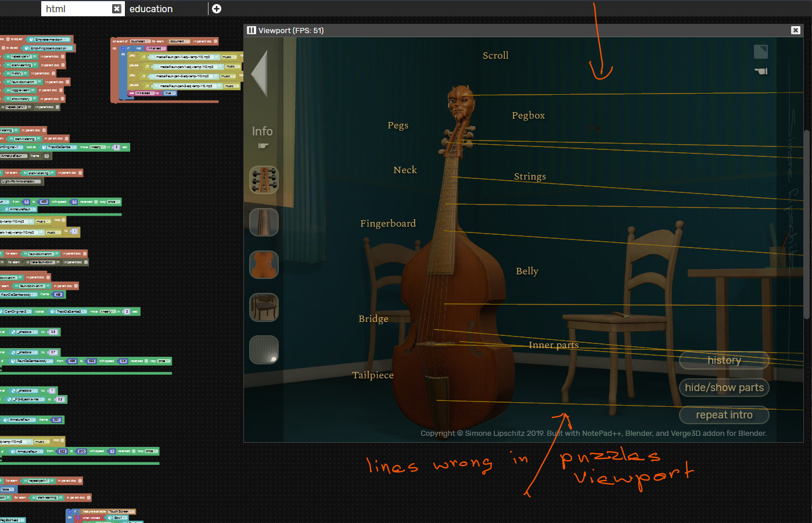Image resolution: width=812 pixels, height=523 pixels.
Task: Open the touchstart event dropdown
Action: coord(141,41)
